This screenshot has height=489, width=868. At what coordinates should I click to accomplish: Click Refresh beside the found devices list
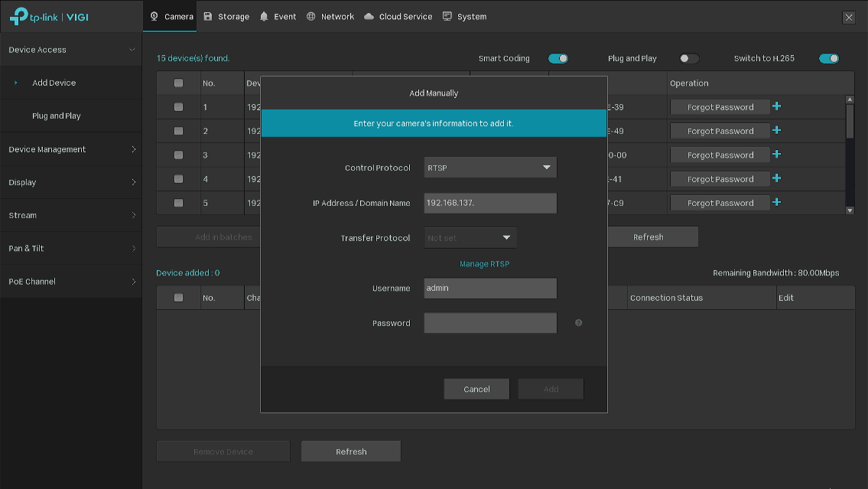pos(652,237)
